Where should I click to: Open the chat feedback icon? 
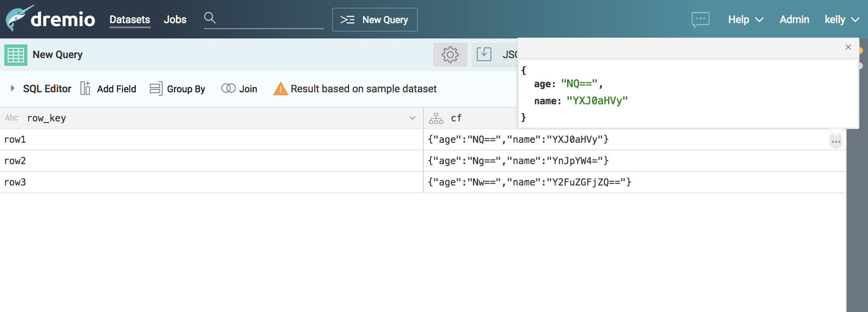(x=700, y=20)
